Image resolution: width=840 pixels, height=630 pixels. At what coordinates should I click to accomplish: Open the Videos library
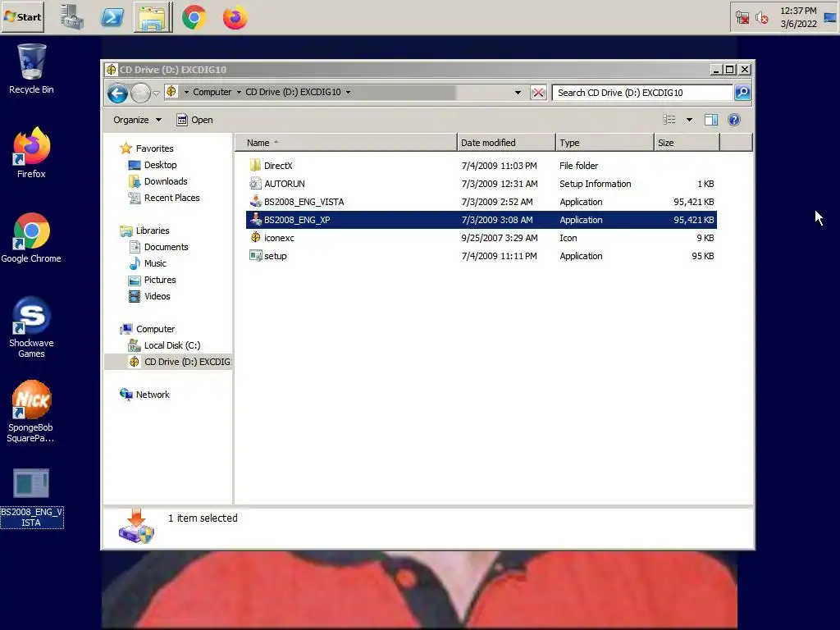[x=149, y=296]
